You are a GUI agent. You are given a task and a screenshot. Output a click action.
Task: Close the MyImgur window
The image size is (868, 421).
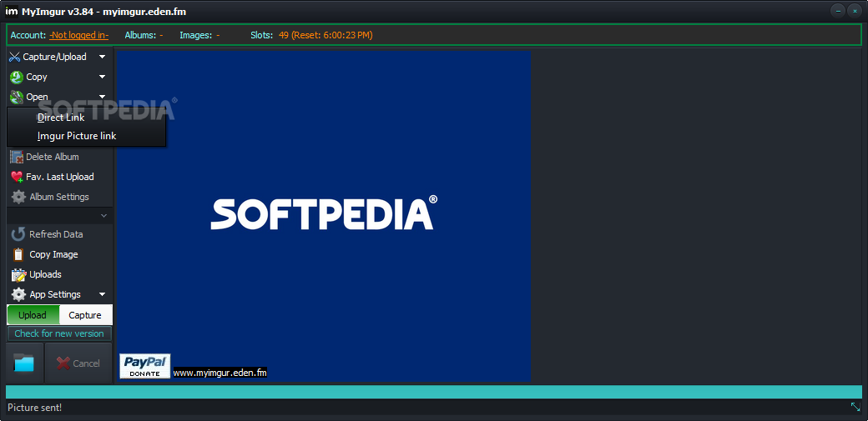(x=855, y=11)
